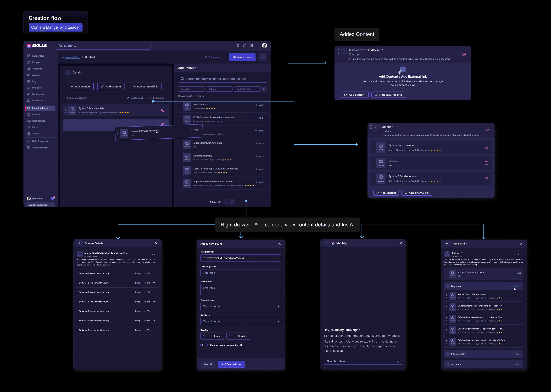
Task: Remove the Python 3 Skill IQ from the Beginner section
Action: coord(486,163)
